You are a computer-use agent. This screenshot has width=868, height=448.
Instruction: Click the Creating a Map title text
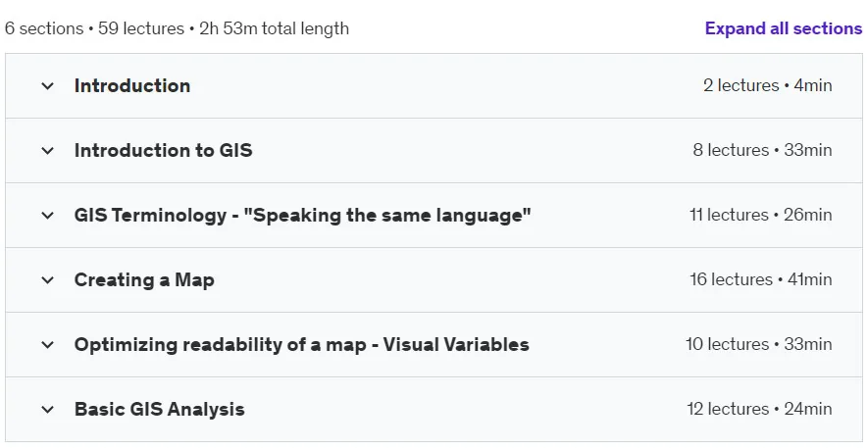point(144,279)
